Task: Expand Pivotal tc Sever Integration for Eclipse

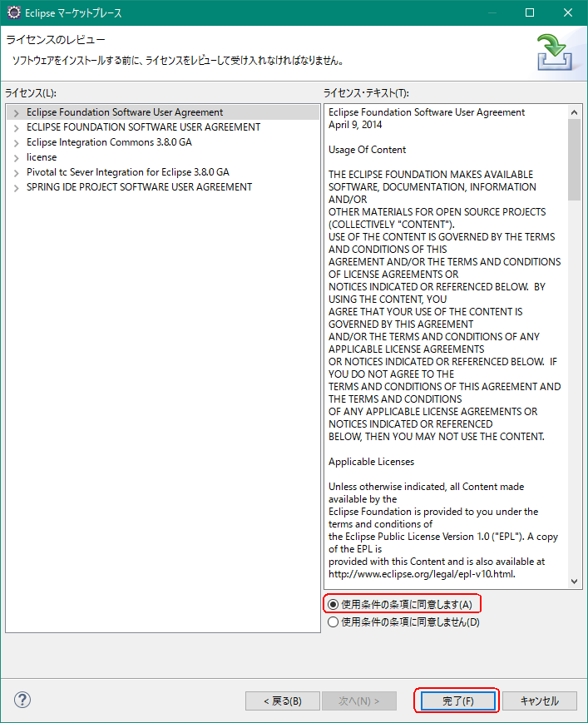Action: [x=16, y=173]
